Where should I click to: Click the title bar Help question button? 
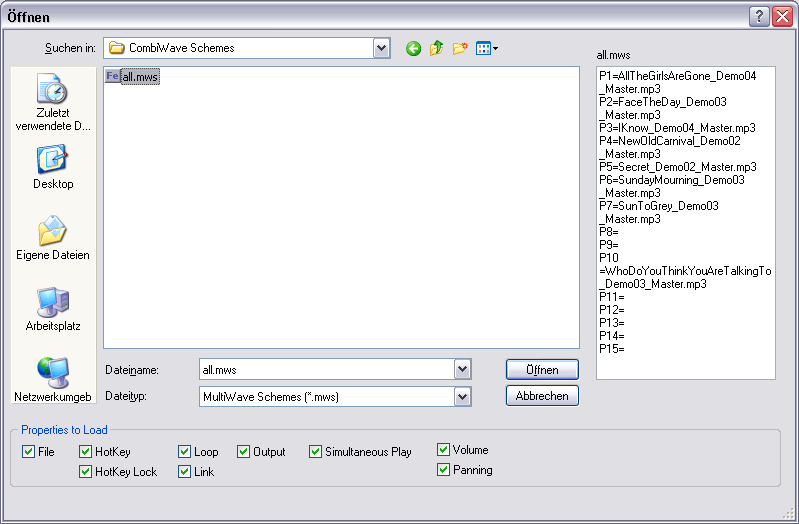coord(760,16)
